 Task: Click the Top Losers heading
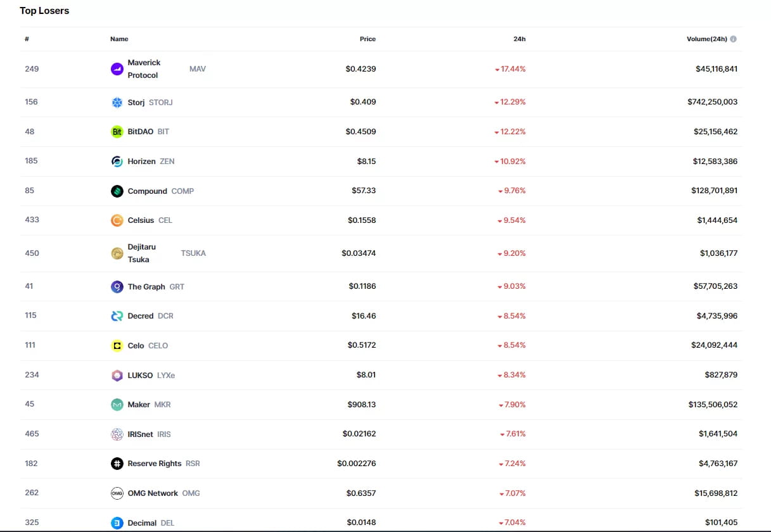(x=44, y=10)
